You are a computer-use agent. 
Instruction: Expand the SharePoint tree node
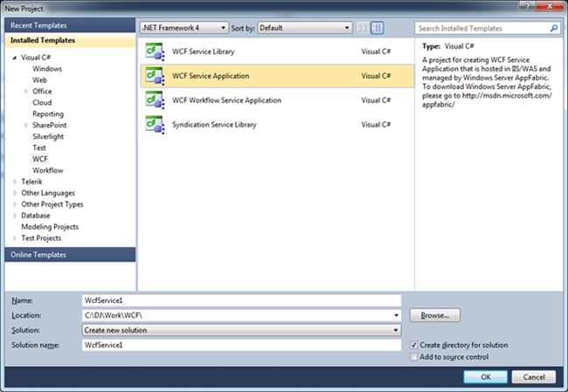[x=26, y=125]
